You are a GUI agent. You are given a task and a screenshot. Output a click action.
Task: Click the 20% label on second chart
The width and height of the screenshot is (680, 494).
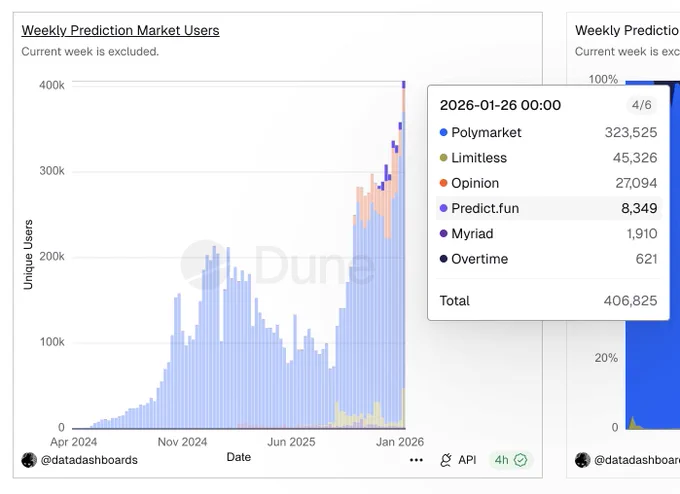[606, 358]
